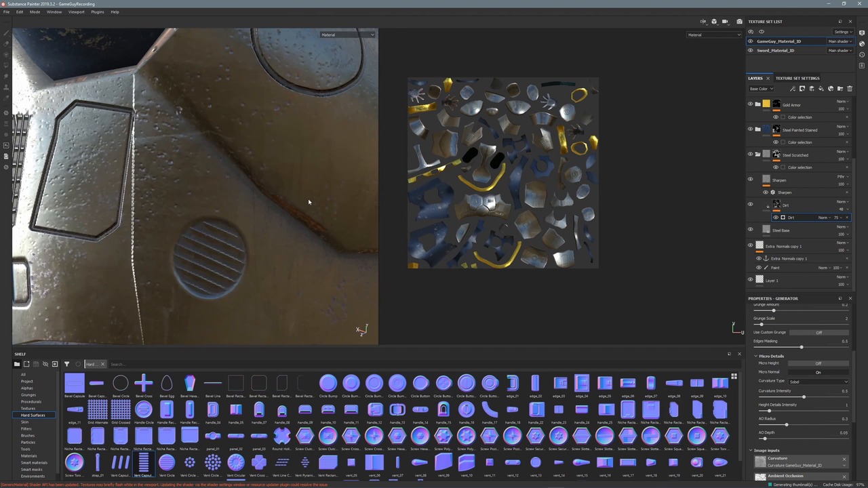Remove the Hard filter tag in shelf
Image resolution: width=868 pixels, height=488 pixels.
tap(102, 364)
